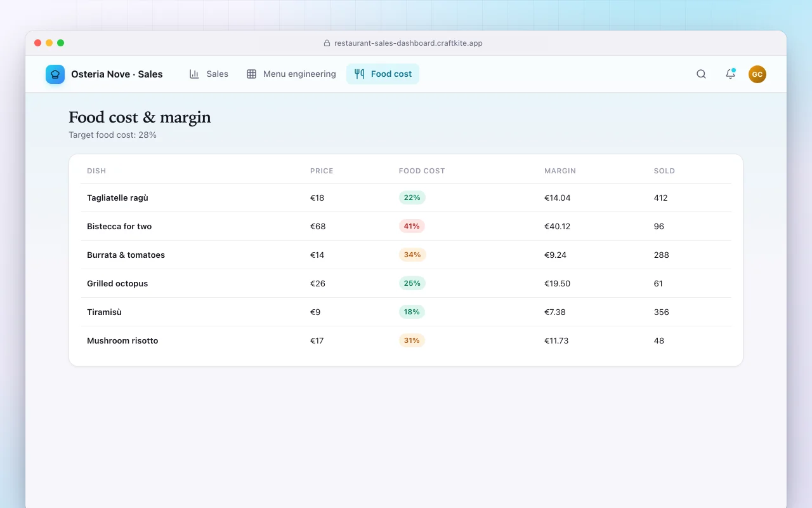Sort by the Price column header
812x508 pixels.
[x=322, y=171]
